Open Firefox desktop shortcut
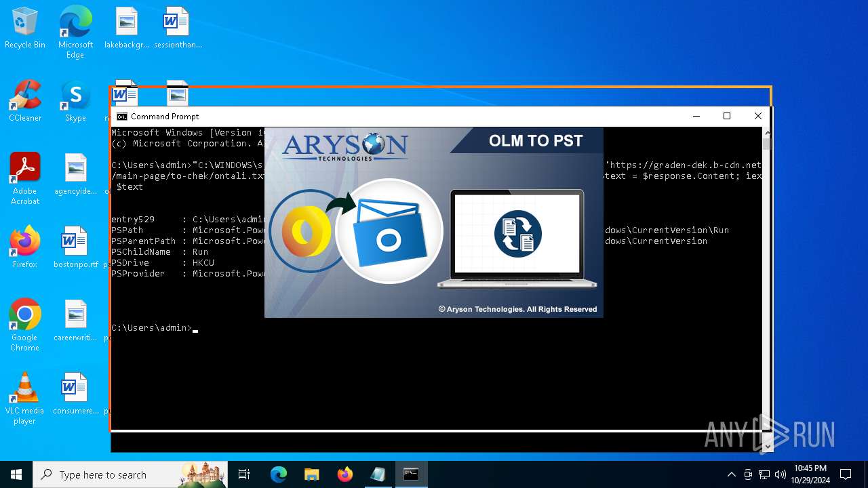 [25, 247]
